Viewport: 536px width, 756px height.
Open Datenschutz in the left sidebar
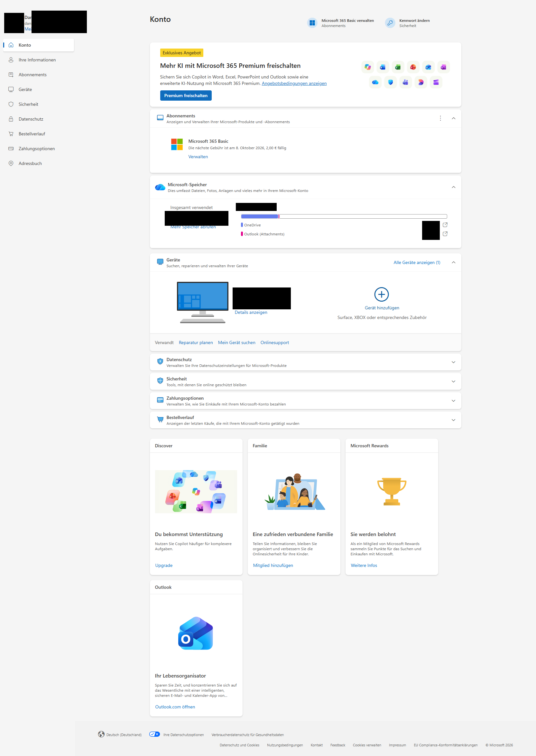click(39, 119)
